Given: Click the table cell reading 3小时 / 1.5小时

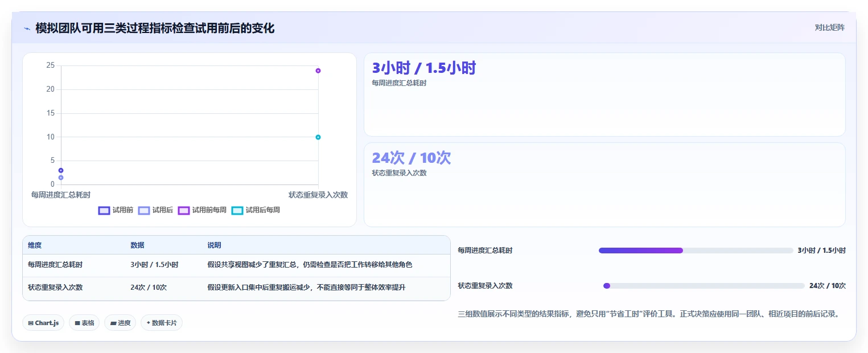Looking at the screenshot, I should pyautogui.click(x=154, y=265).
